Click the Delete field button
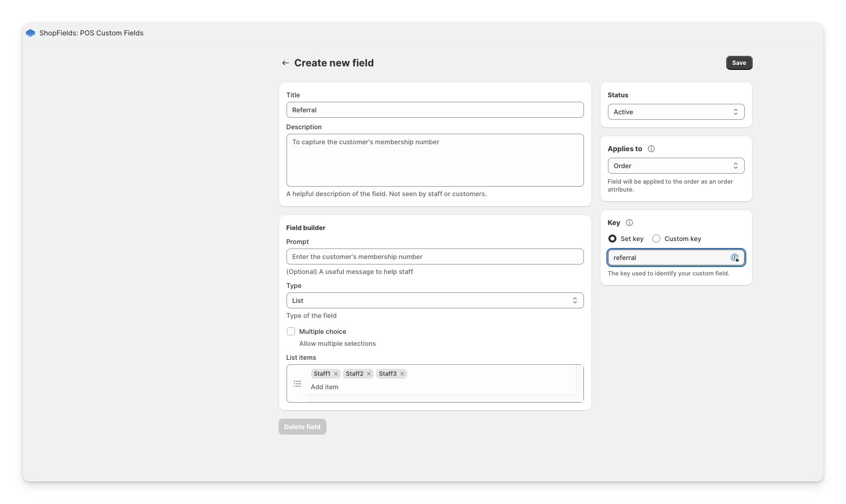Image resolution: width=846 pixels, height=504 pixels. click(302, 427)
